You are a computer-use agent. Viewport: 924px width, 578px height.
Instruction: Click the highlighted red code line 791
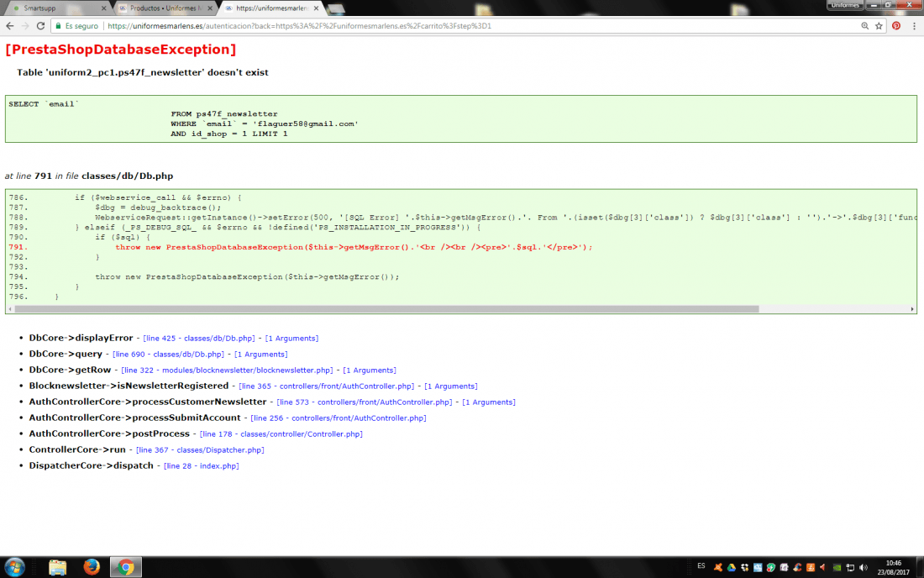(x=354, y=247)
